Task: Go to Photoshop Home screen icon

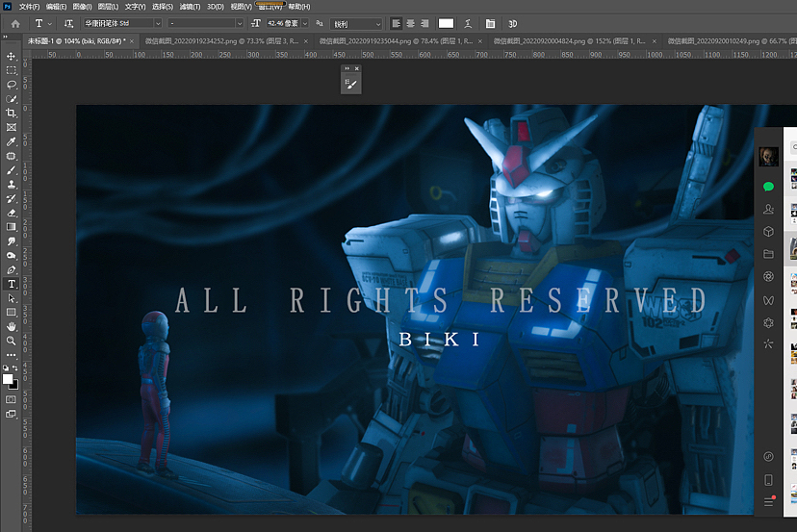Action: coord(15,23)
